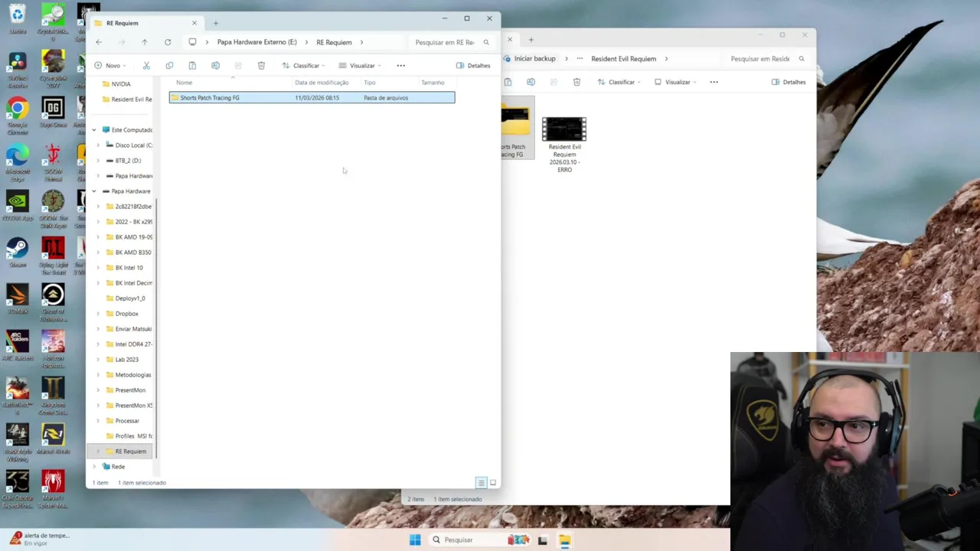This screenshot has width=980, height=551.
Task: Expand the Disco Local (C:) tree node
Action: point(98,145)
